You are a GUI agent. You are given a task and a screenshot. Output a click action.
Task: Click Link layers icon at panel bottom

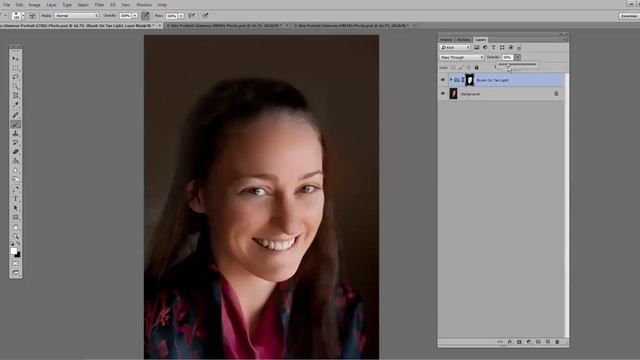(x=500, y=342)
